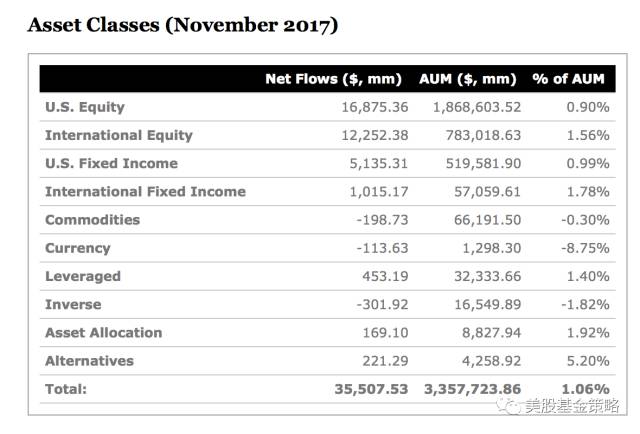Viewport: 640px width, 434px height.
Task: Click the International Fixed Income label
Action: click(x=145, y=191)
